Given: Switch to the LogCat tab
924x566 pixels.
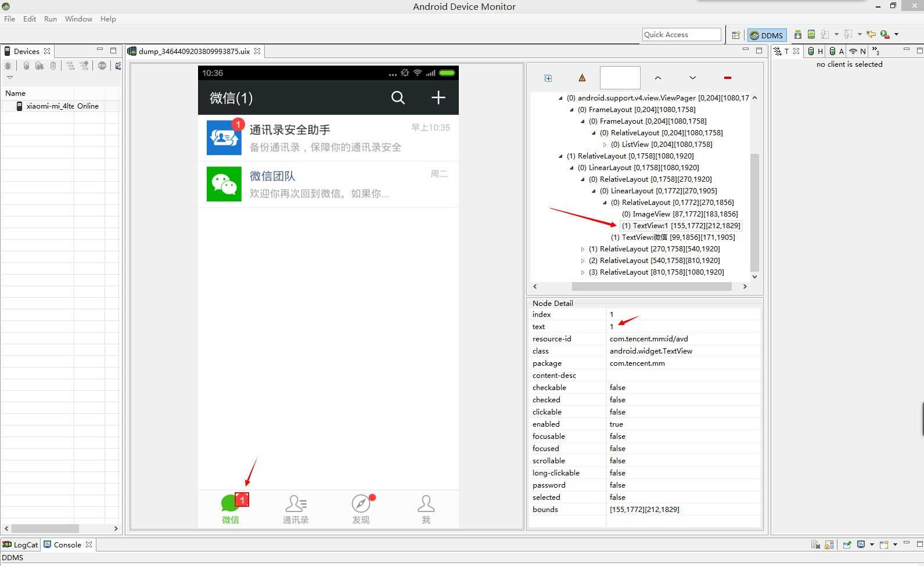Looking at the screenshot, I should [x=20, y=545].
